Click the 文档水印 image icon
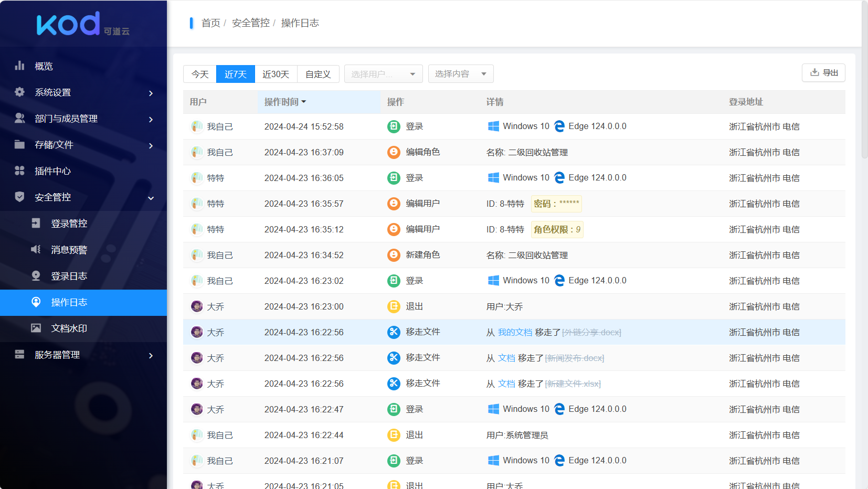This screenshot has height=489, width=868. pyautogui.click(x=36, y=328)
